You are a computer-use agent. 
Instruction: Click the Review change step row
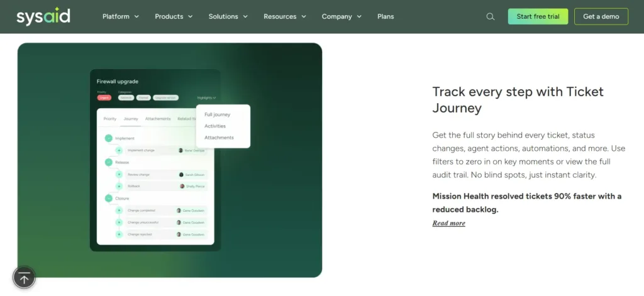[x=166, y=175]
